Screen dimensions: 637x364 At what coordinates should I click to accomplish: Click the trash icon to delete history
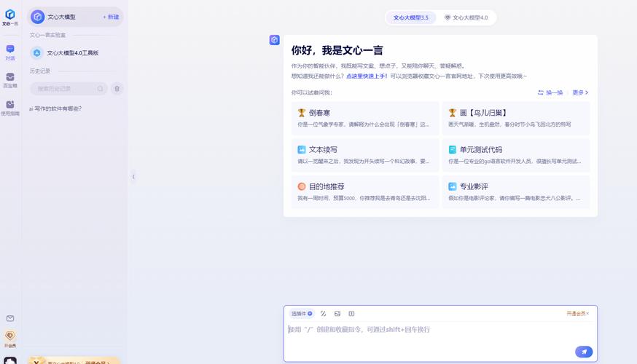pyautogui.click(x=117, y=89)
